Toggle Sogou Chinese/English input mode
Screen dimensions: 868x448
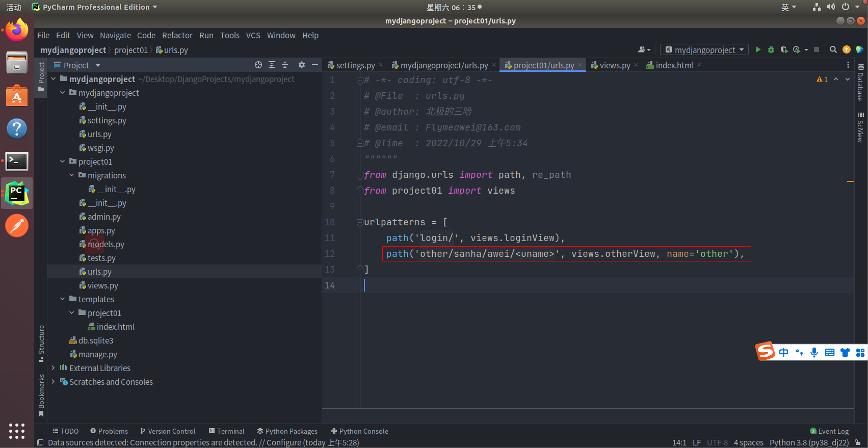pos(784,352)
